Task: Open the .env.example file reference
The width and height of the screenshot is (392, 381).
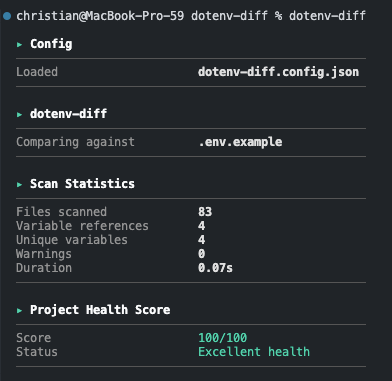Action: tap(240, 142)
